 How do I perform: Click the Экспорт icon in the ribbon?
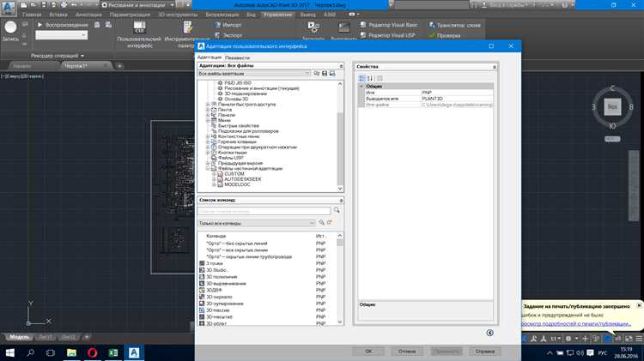pos(218,35)
